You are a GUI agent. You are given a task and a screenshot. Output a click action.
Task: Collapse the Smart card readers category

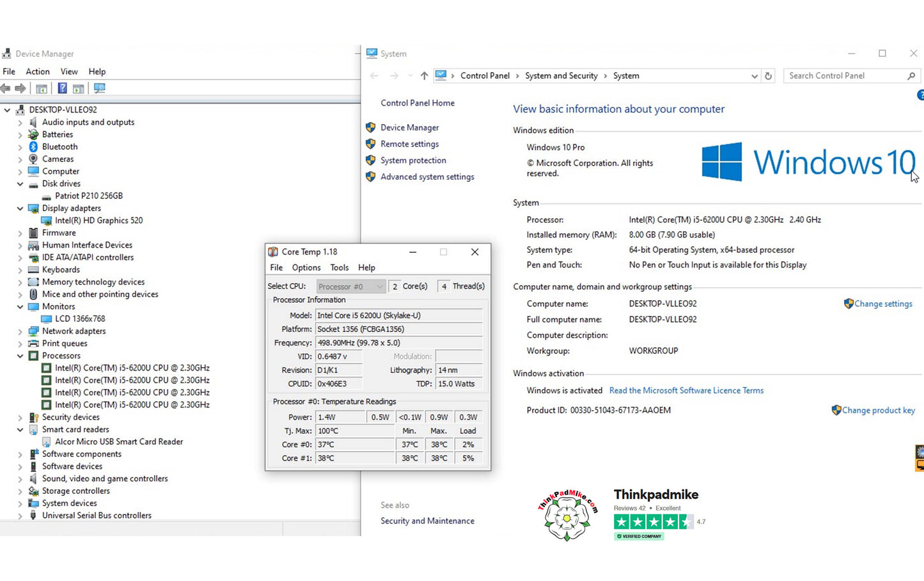pos(20,429)
